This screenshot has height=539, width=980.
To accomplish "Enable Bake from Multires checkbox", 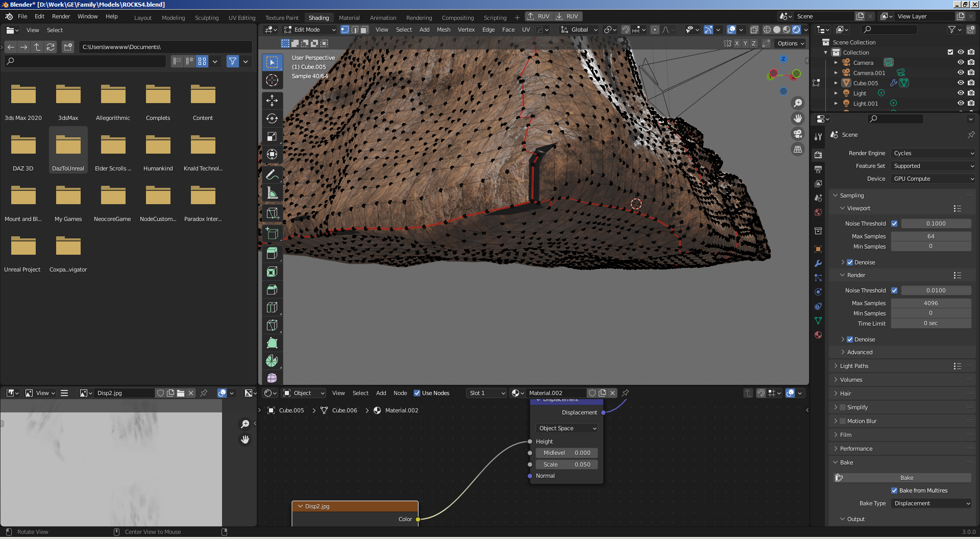I will coord(894,491).
